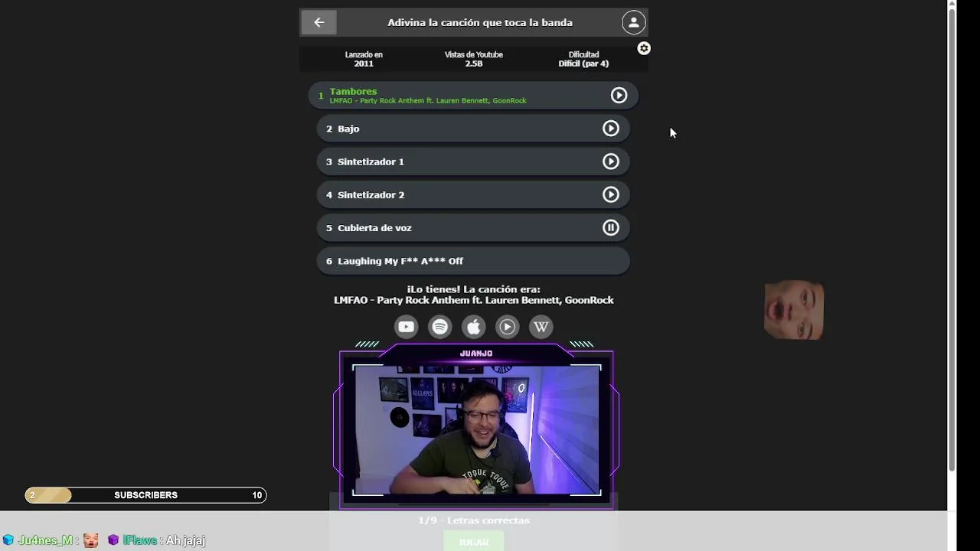This screenshot has height=551, width=980.
Task: Click the blue badge before Ju4nes_M
Action: click(x=8, y=540)
